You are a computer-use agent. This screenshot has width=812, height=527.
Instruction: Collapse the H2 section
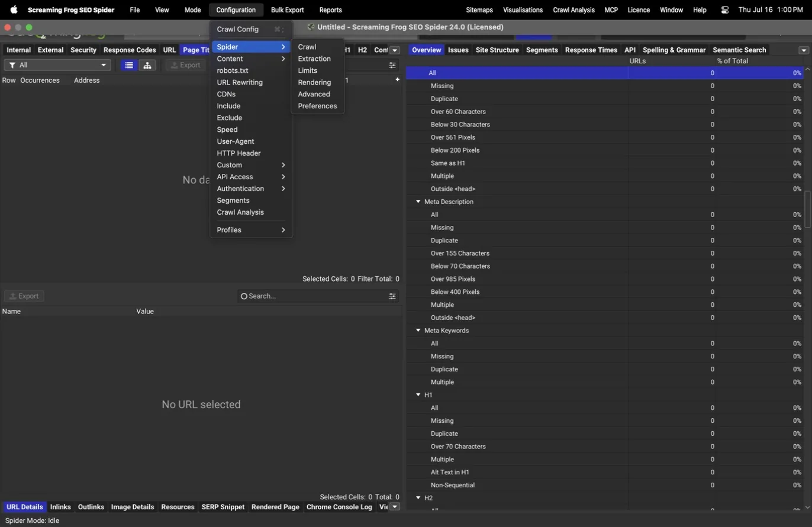(418, 498)
